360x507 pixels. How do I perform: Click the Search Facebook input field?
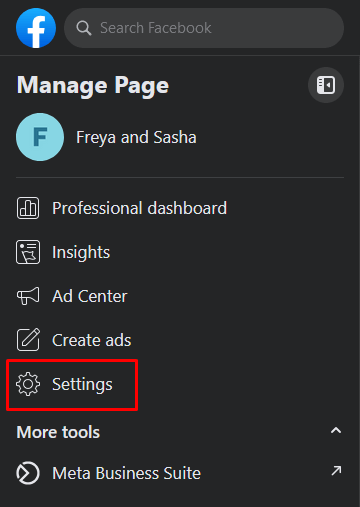click(204, 28)
